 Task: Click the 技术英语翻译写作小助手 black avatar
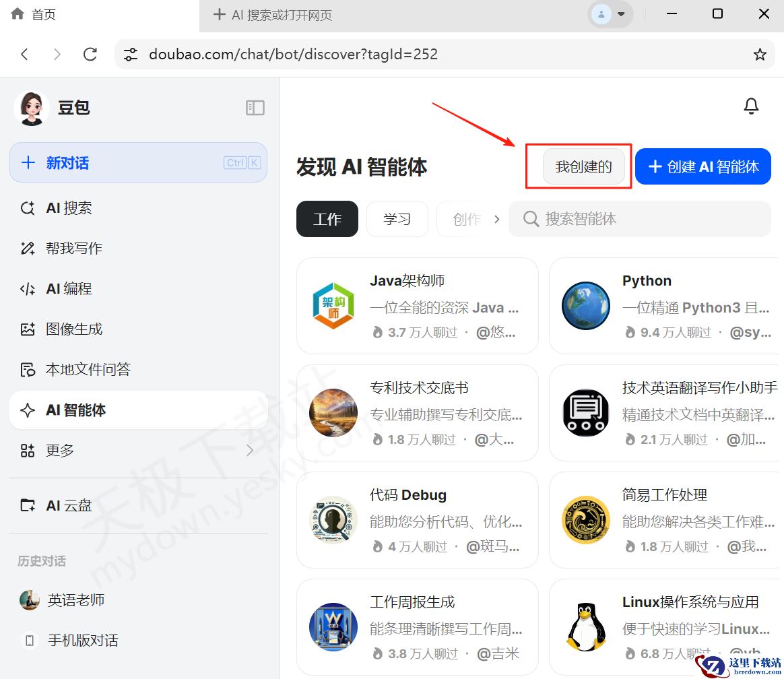pos(586,412)
